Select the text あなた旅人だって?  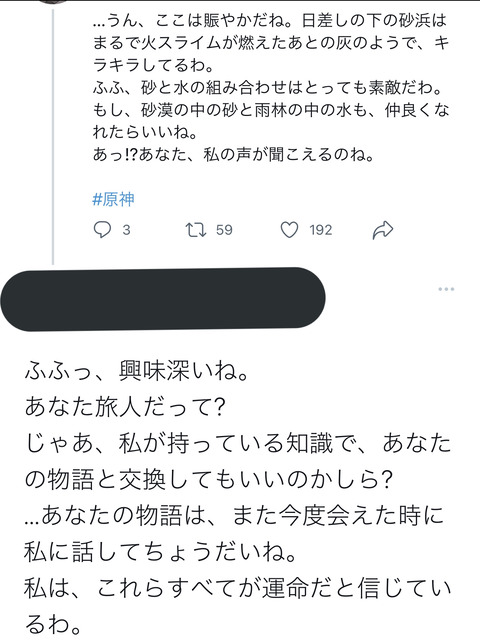[x=125, y=407]
